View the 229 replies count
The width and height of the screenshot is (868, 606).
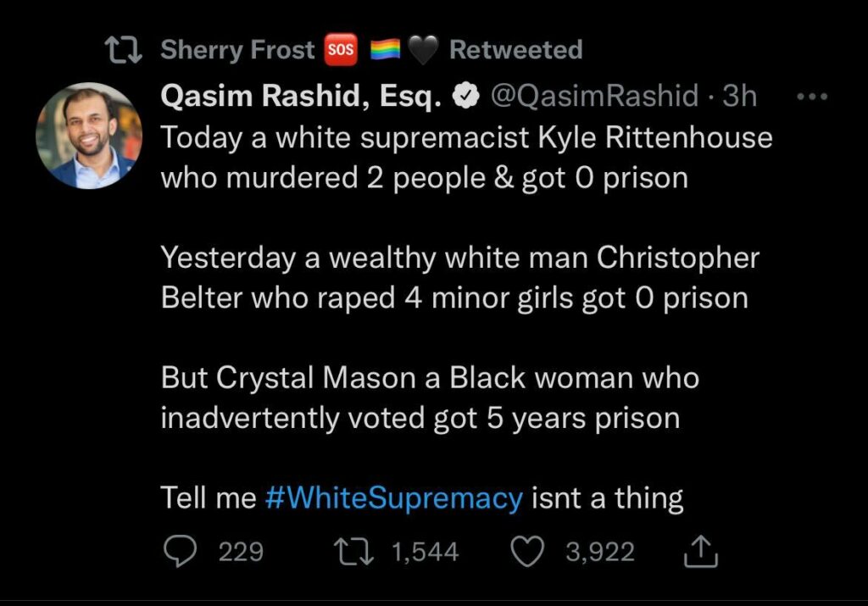(x=241, y=553)
